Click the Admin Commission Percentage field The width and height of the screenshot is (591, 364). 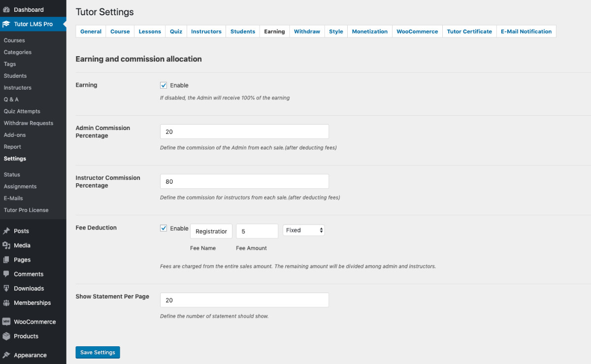coord(244,132)
